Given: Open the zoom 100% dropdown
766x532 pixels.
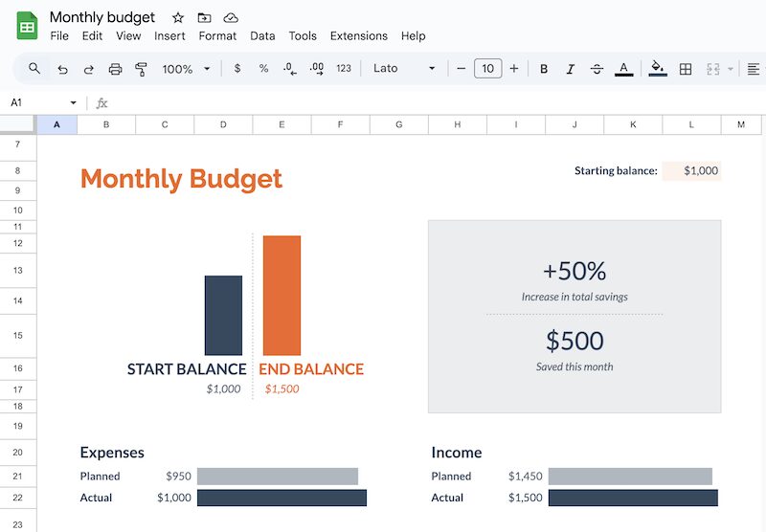Looking at the screenshot, I should point(186,69).
